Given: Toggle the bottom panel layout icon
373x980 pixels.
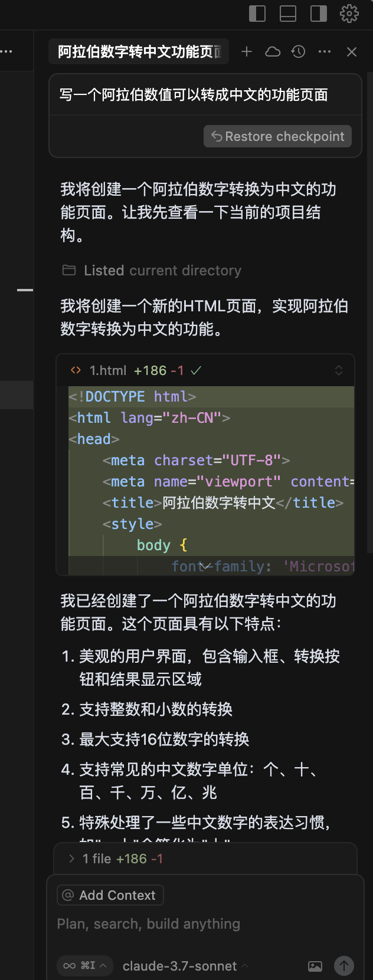Looking at the screenshot, I should click(288, 13).
